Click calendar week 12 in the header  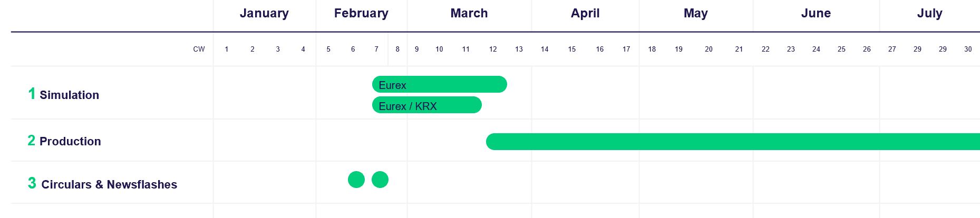pos(493,49)
